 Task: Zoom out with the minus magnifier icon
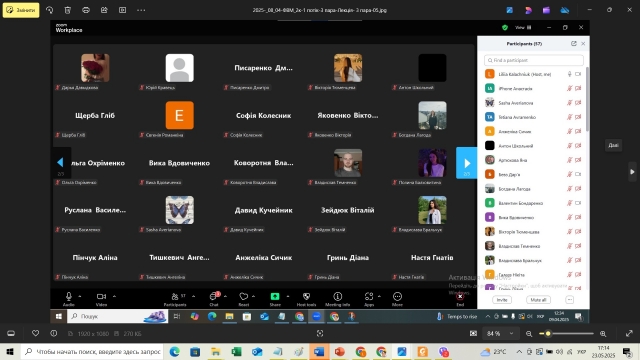pyautogui.click(x=529, y=333)
